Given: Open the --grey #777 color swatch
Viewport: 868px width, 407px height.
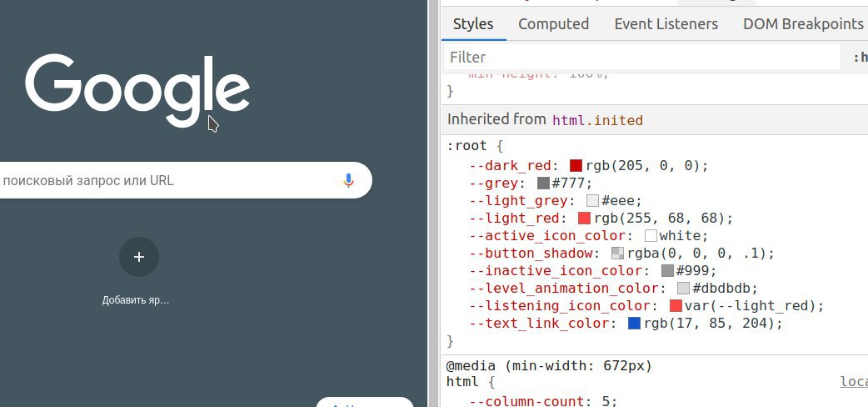Looking at the screenshot, I should [543, 183].
